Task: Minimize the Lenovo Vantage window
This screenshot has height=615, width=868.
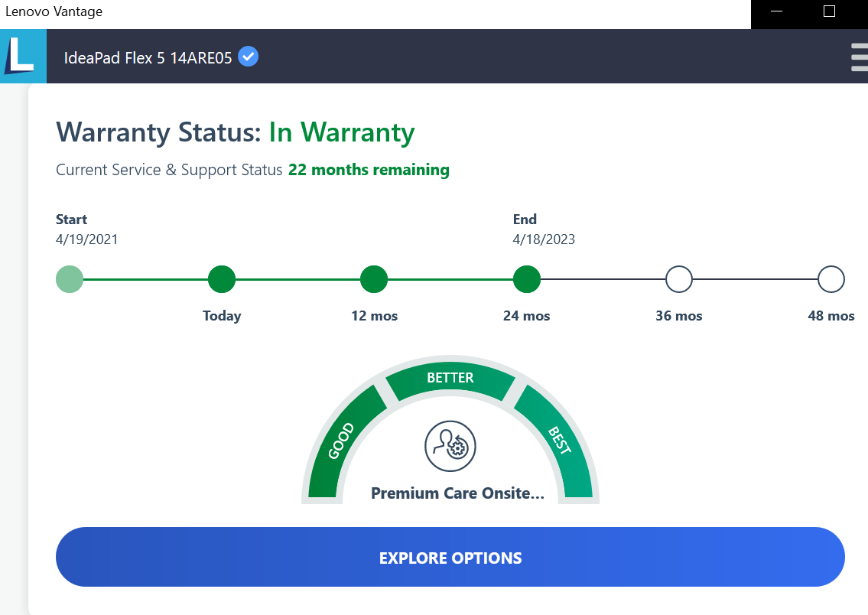Action: point(777,11)
